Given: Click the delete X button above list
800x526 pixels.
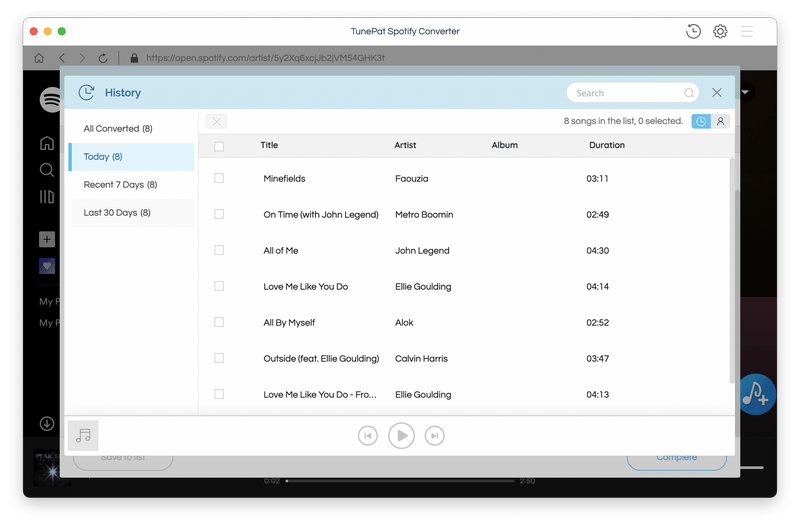Looking at the screenshot, I should click(217, 121).
